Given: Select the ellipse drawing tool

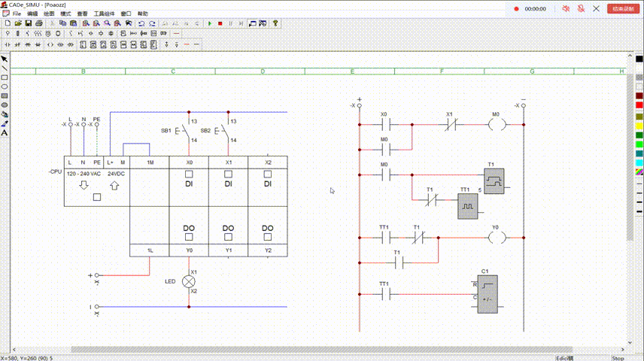Looking at the screenshot, I should 5,86.
